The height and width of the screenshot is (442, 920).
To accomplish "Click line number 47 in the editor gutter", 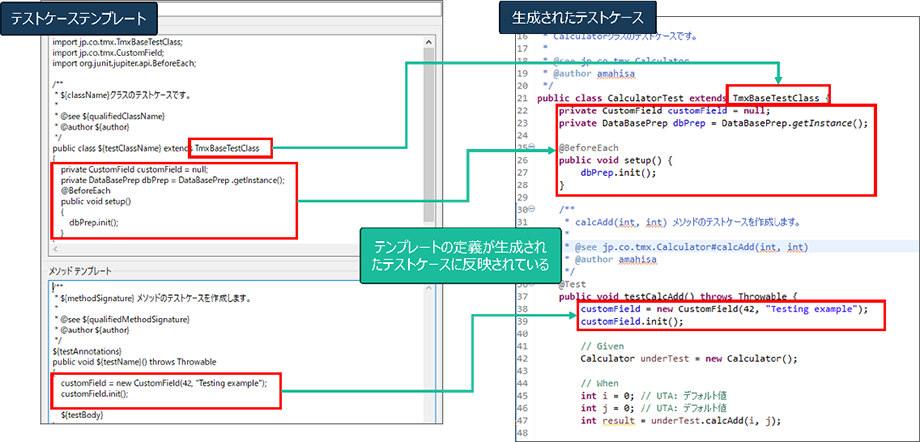I will 522,420.
